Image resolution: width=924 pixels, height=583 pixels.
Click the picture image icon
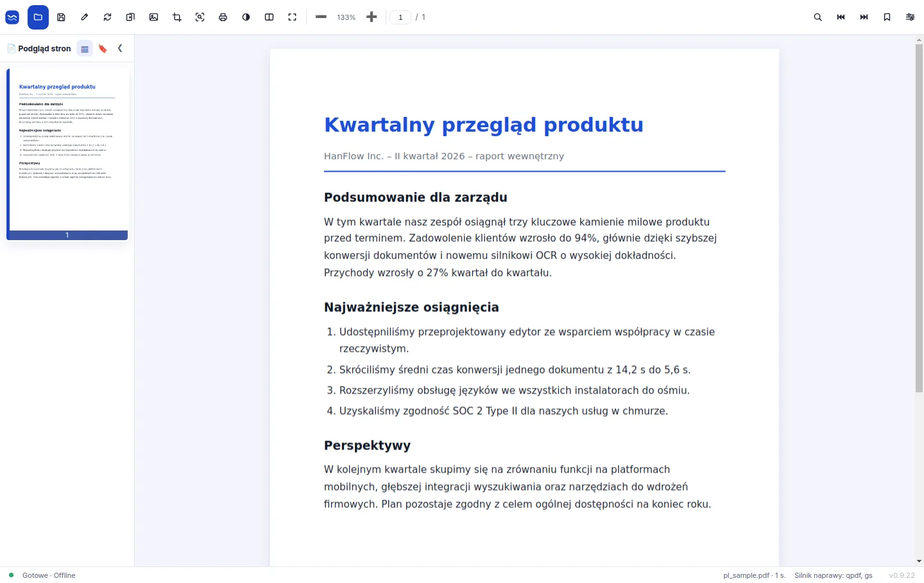tap(153, 17)
